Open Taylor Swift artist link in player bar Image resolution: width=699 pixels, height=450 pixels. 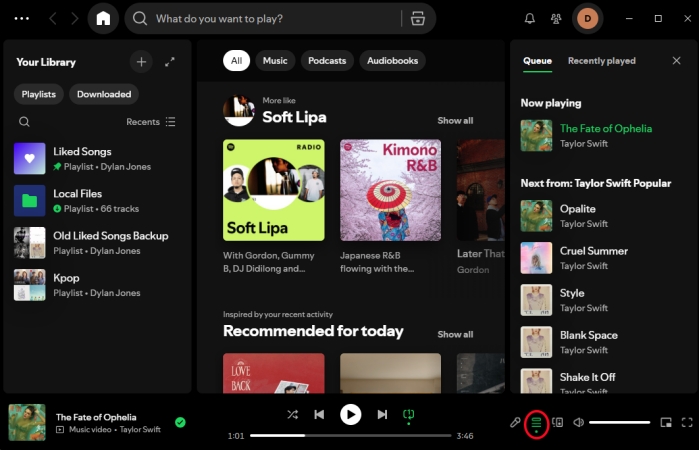coord(140,429)
